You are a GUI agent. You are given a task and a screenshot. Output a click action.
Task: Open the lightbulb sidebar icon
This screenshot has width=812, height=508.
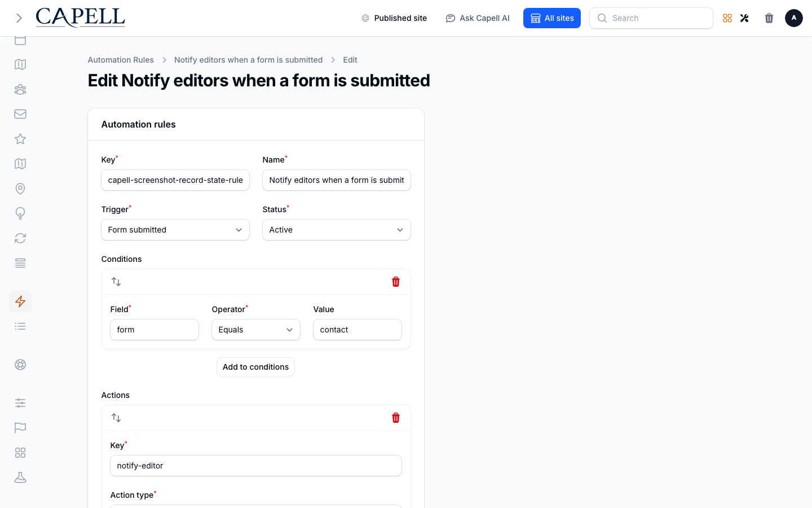point(20,213)
